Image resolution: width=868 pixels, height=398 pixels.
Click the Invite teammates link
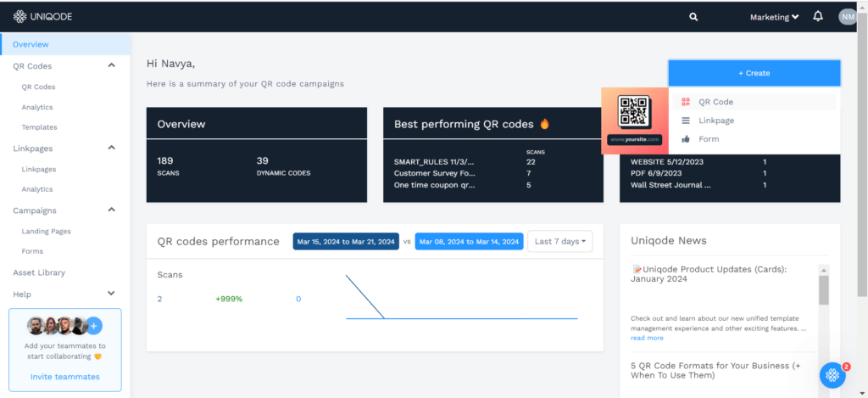coord(65,377)
